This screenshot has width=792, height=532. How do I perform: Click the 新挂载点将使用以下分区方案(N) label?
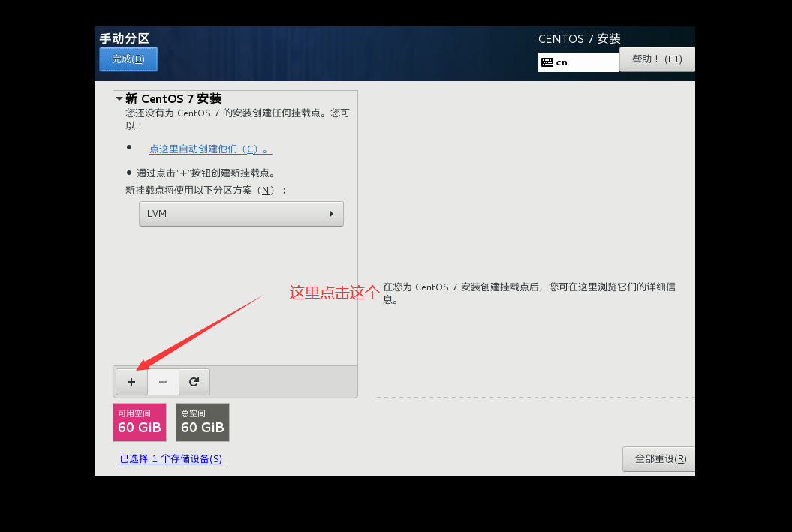(x=206, y=191)
